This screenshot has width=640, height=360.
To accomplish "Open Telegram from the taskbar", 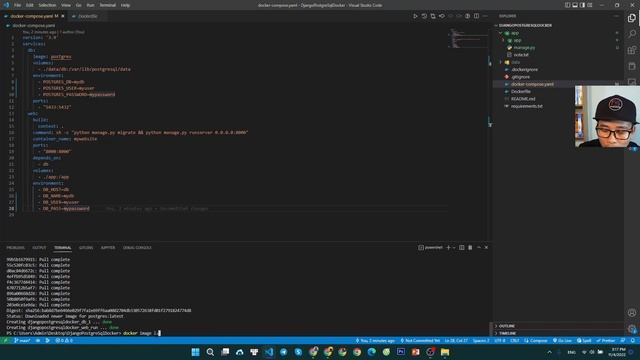I will [284, 352].
